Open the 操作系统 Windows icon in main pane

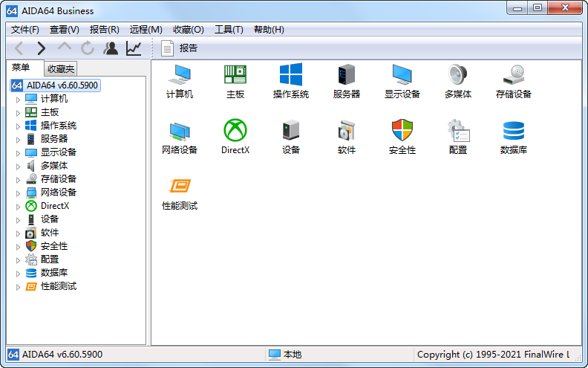point(290,81)
